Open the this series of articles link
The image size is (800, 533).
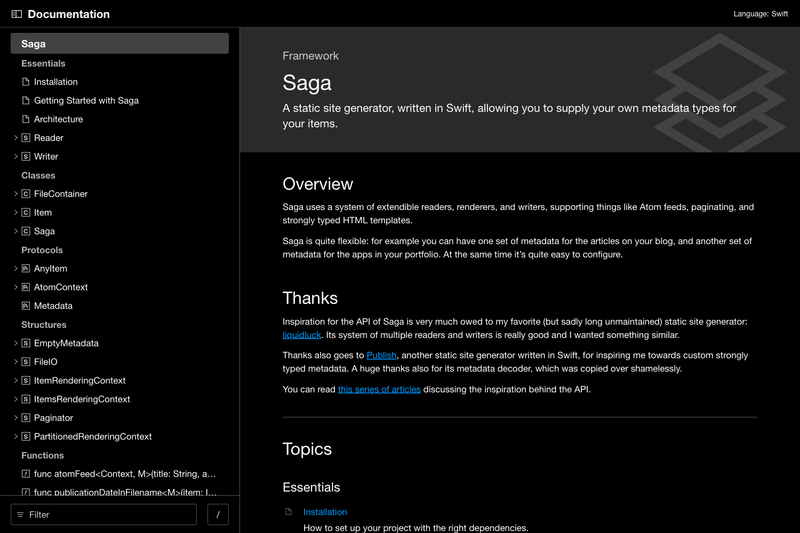tap(379, 389)
